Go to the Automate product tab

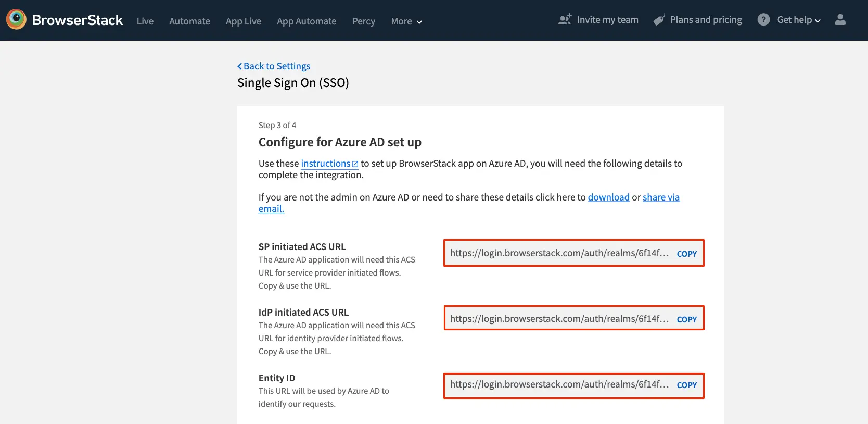pos(189,21)
